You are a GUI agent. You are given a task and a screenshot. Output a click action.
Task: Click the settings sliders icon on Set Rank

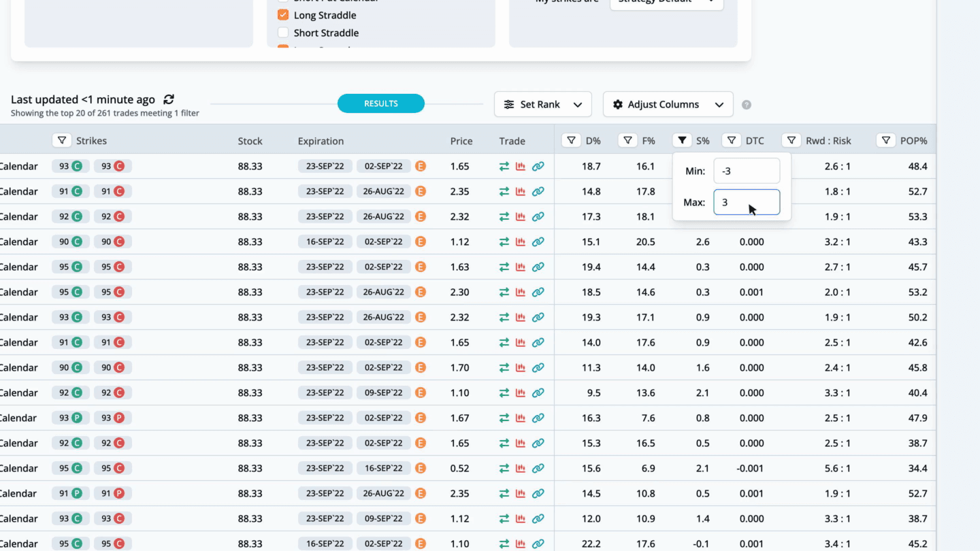[x=509, y=105]
